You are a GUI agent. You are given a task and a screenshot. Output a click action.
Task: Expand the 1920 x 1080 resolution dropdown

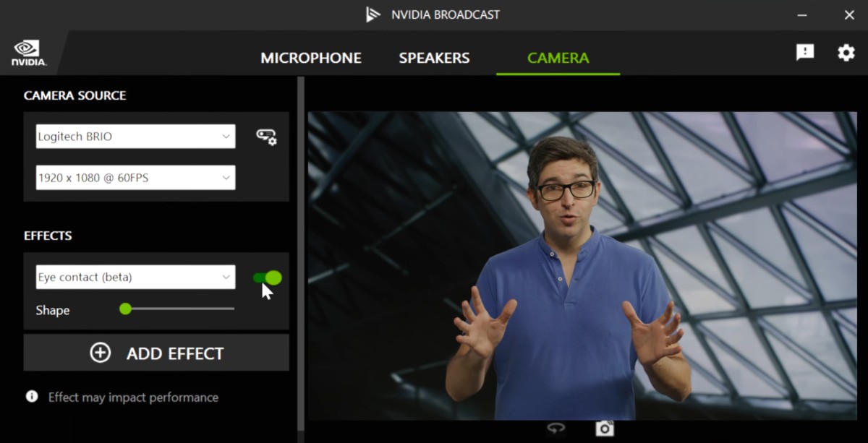135,177
